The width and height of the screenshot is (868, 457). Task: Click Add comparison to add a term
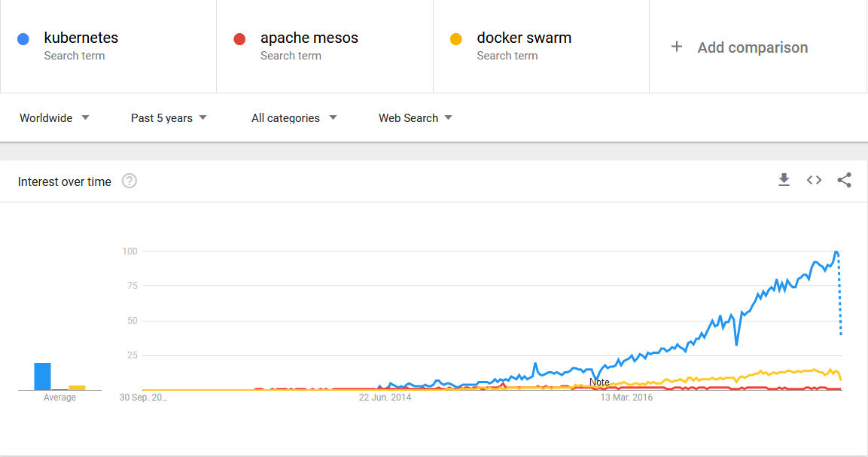coord(752,47)
